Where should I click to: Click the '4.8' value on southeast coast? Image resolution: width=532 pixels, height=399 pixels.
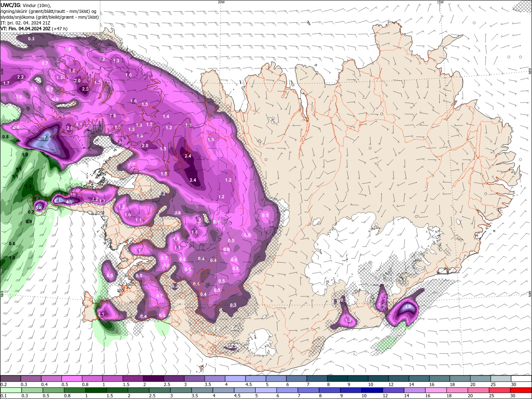click(408, 307)
